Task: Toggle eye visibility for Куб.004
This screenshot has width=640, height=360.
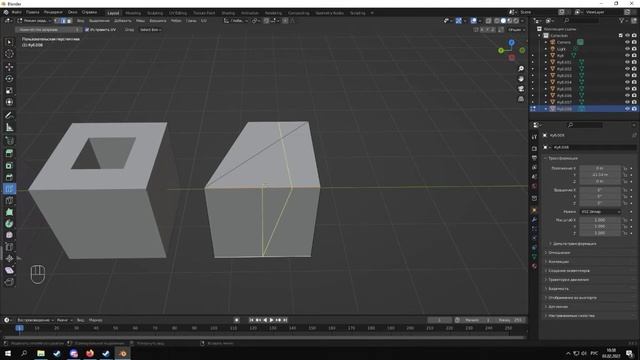Action: 627,82
